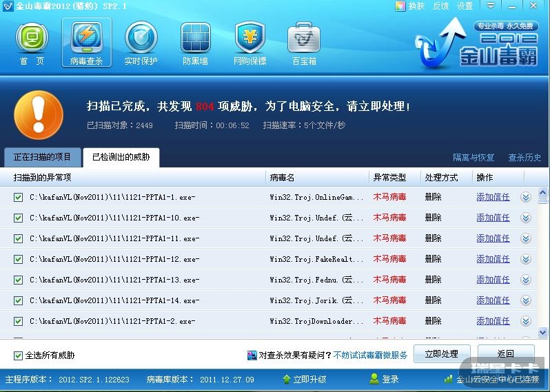The width and height of the screenshot is (550, 392).
Task: Click the 微服务 icon beside 对查杀效果有疑问
Action: pos(252,355)
